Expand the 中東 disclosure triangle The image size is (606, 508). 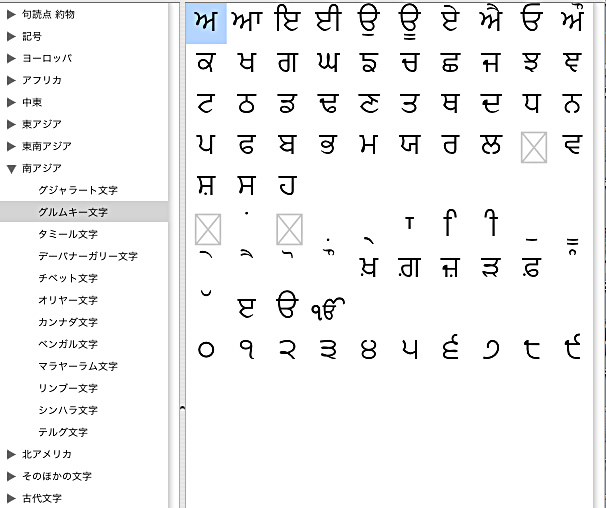click(x=12, y=102)
